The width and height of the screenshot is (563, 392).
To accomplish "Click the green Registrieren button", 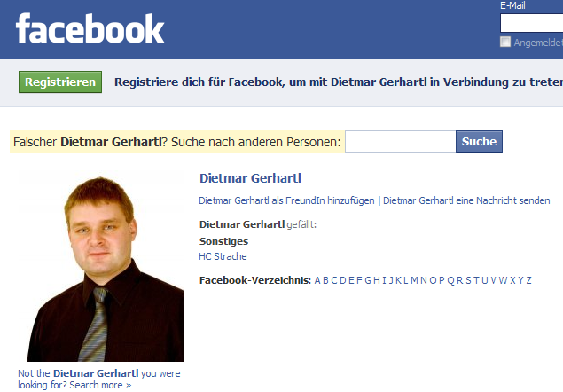I will pos(60,82).
